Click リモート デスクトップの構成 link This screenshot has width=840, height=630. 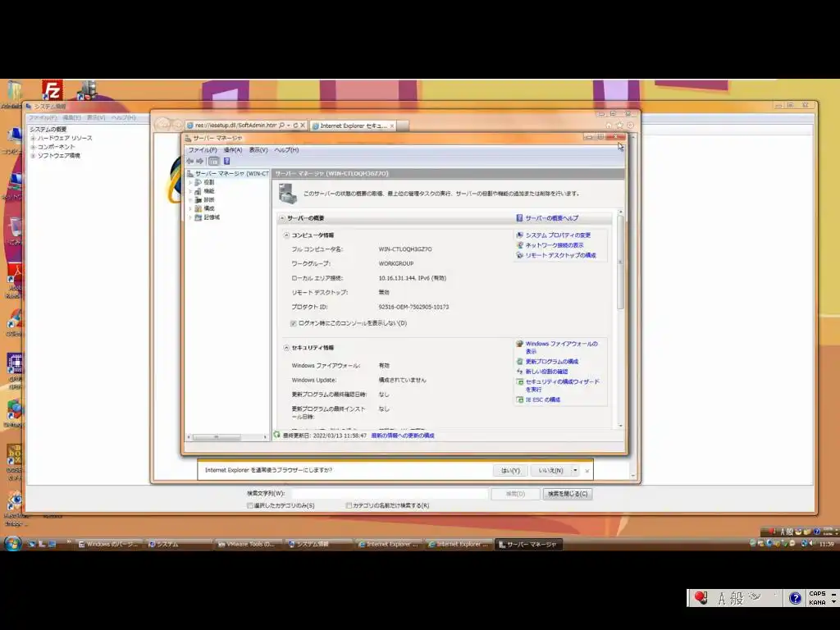pos(560,256)
